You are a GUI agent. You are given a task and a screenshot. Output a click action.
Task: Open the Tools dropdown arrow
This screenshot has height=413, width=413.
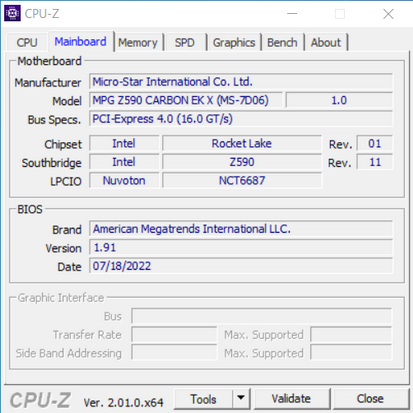point(241,398)
